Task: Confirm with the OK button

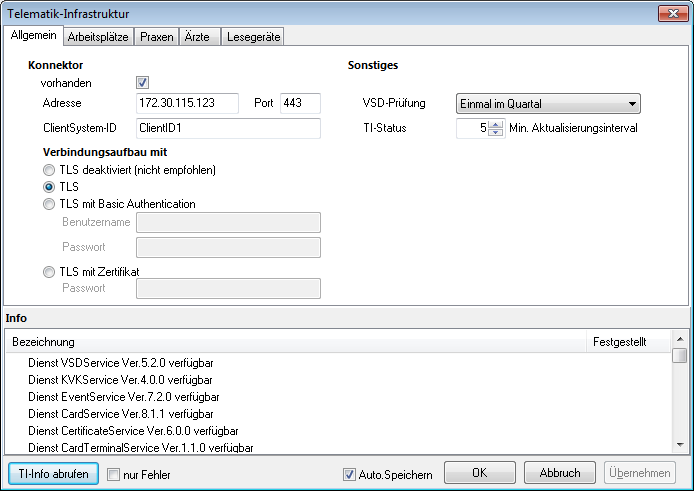Action: pos(480,473)
